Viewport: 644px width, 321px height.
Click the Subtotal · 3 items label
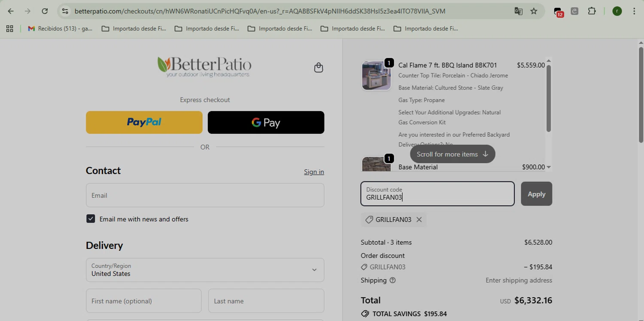[386, 242]
